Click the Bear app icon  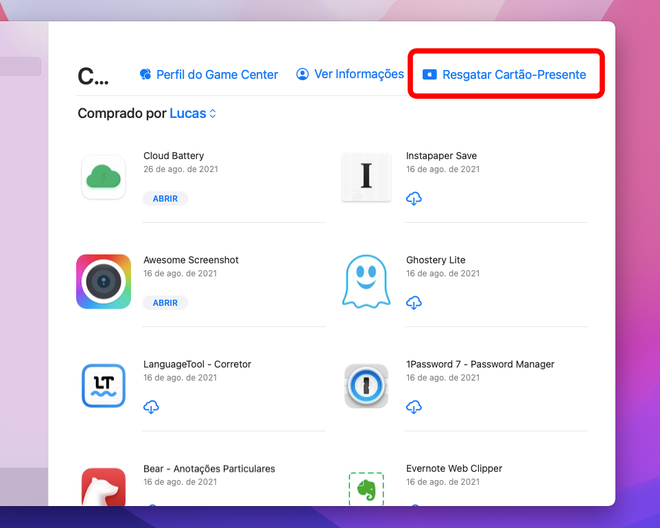point(104,487)
